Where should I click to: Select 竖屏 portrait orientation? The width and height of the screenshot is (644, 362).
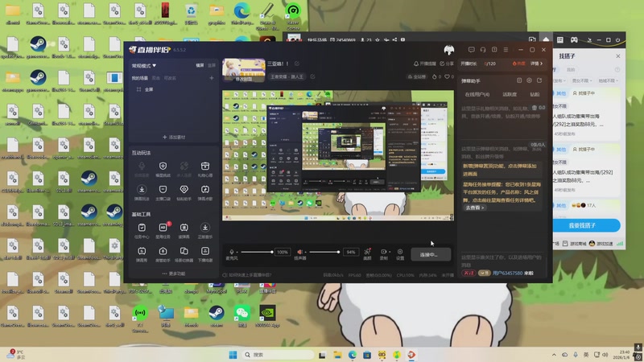[212, 66]
